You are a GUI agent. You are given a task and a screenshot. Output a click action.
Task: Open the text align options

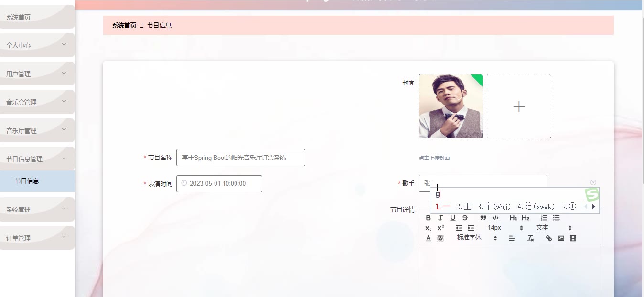click(512, 238)
